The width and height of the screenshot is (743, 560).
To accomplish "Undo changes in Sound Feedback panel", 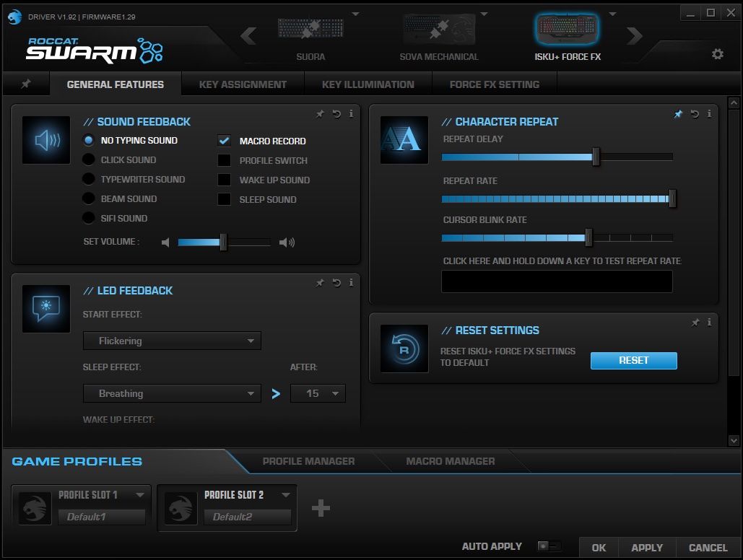I will (336, 114).
